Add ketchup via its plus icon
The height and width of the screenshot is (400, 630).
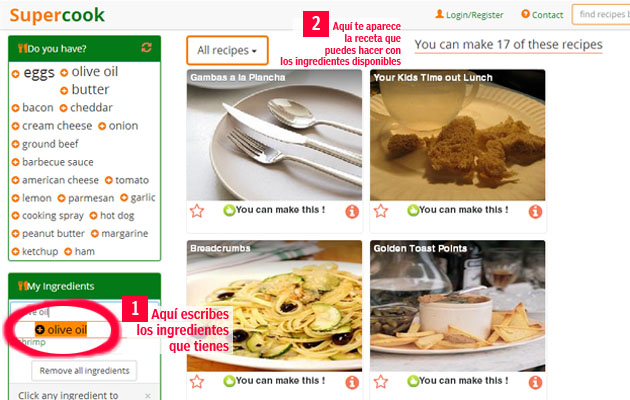coord(16,252)
